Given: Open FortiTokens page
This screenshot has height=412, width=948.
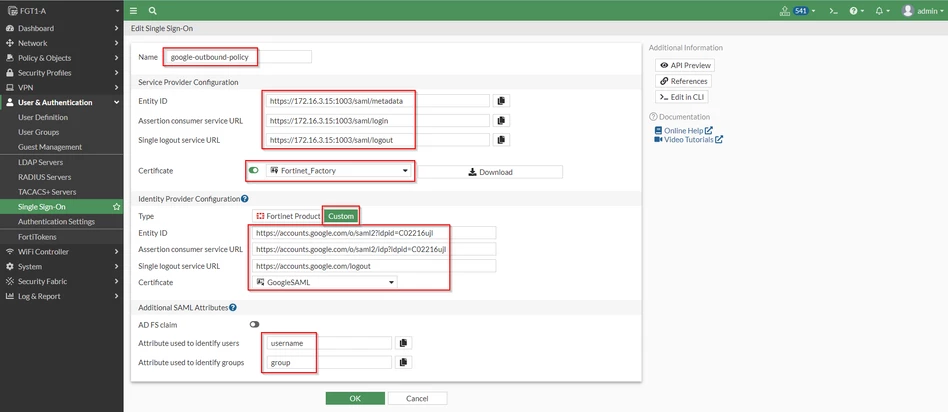Looking at the screenshot, I should click(x=37, y=237).
